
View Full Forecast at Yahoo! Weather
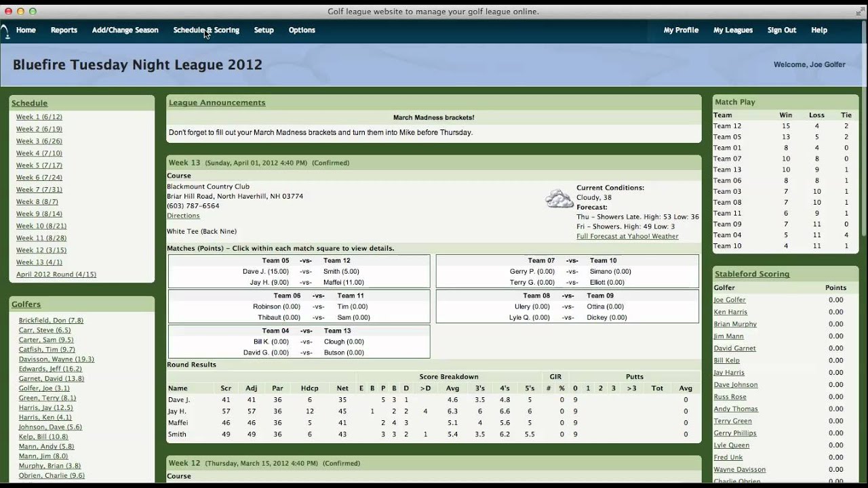tap(627, 237)
